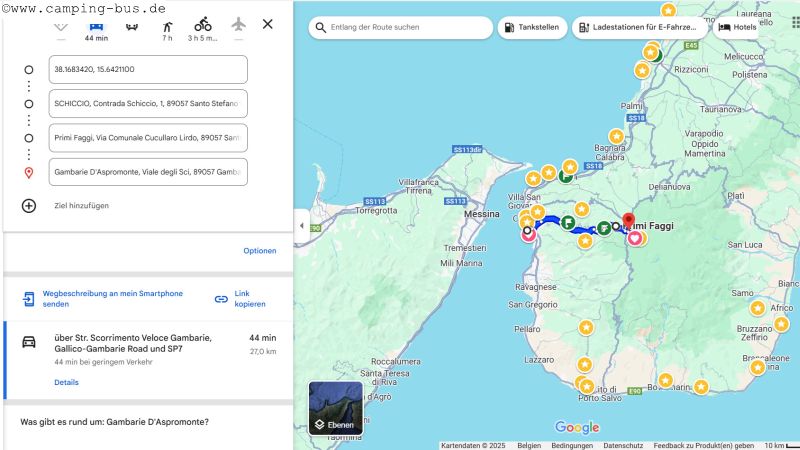Click star marker east of Pellaro
Screen dimensions: 800x450
[x=586, y=328]
